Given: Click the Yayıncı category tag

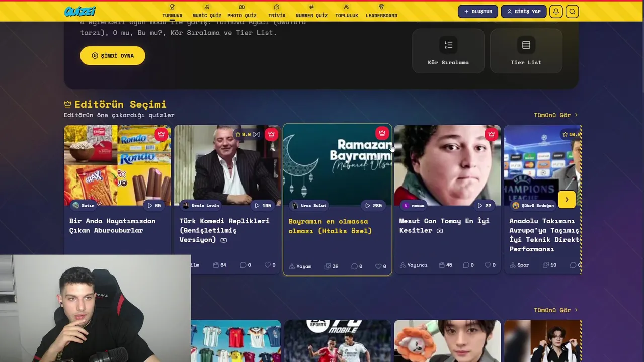Looking at the screenshot, I should click(x=414, y=265).
